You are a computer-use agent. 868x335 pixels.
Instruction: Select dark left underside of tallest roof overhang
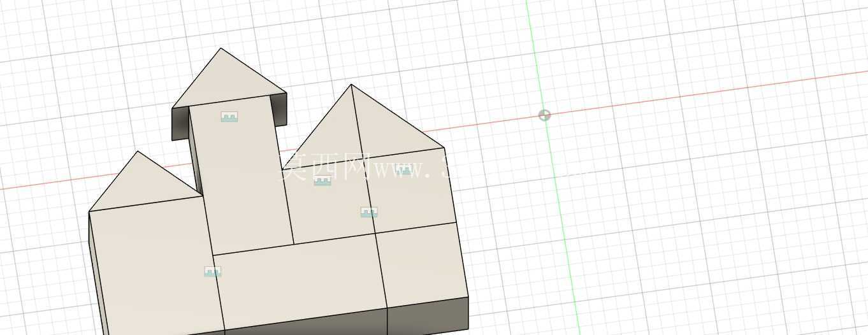pyautogui.click(x=182, y=124)
